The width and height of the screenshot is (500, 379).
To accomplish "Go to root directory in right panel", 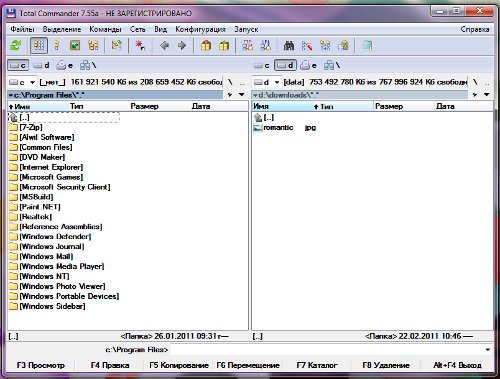I will pos(475,82).
